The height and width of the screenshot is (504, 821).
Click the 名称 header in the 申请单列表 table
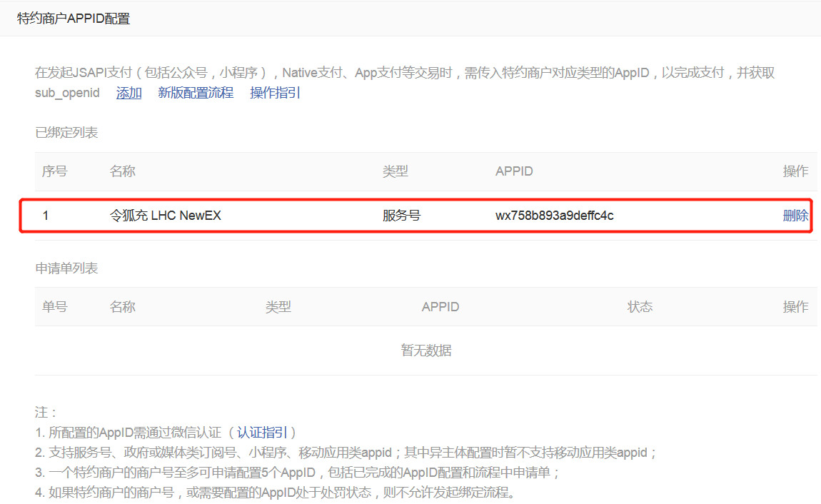click(122, 307)
